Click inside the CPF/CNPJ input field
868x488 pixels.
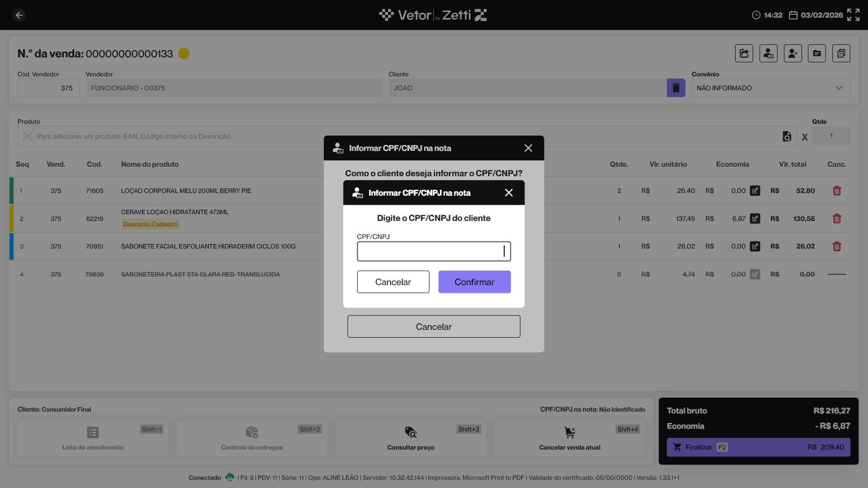(433, 251)
